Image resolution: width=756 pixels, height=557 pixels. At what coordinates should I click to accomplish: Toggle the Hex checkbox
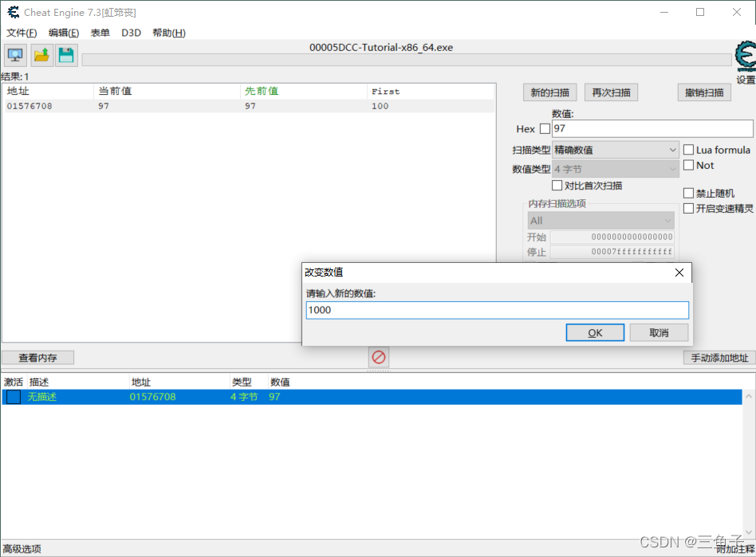[x=545, y=128]
